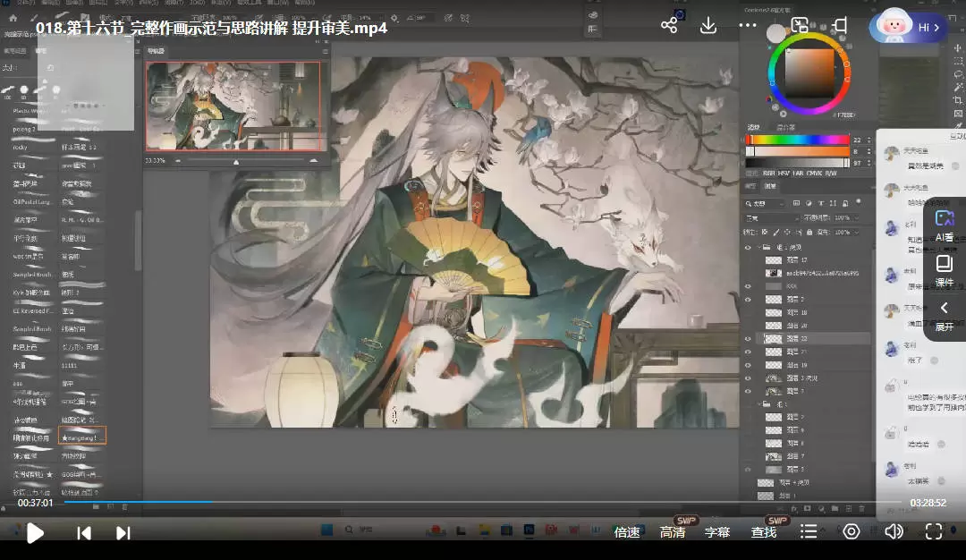Switch color sliders to LAB mode
Image resolution: width=966 pixels, height=560 pixels.
tap(799, 174)
